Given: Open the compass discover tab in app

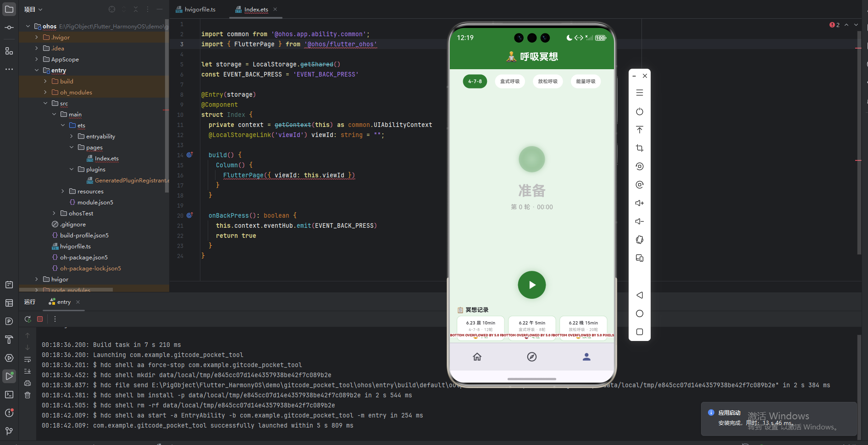Looking at the screenshot, I should click(x=532, y=357).
